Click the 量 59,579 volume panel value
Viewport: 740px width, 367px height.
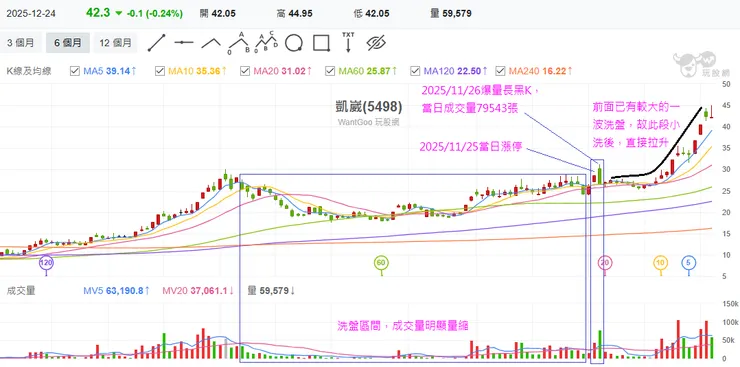(x=271, y=291)
